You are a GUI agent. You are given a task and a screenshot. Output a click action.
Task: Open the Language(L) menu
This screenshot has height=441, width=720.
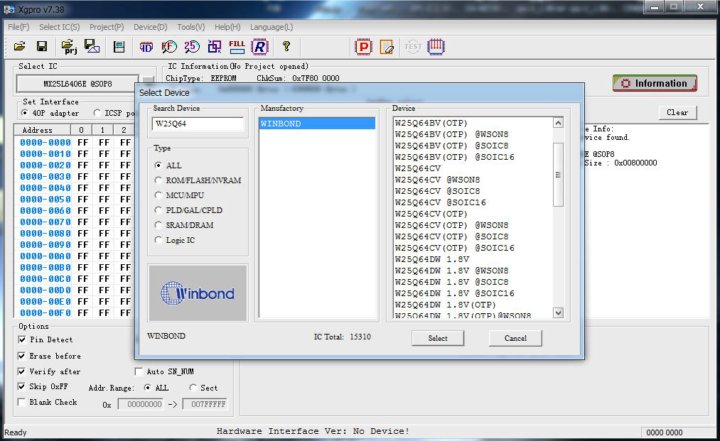271,27
